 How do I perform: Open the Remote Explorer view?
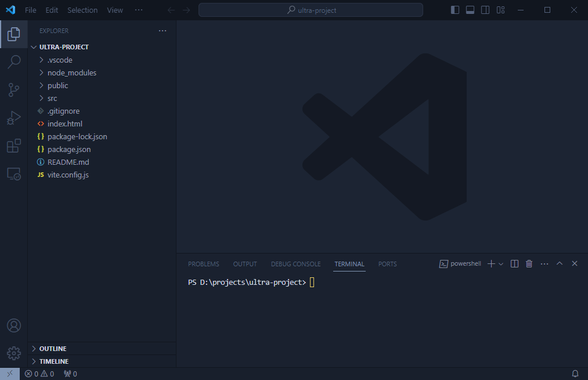click(14, 174)
